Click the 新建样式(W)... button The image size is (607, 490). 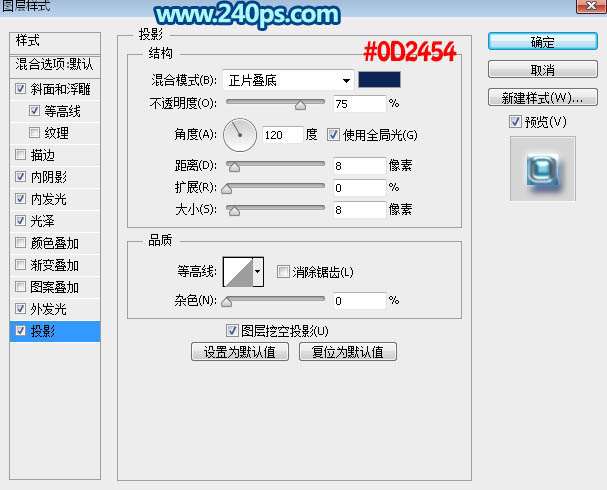(543, 98)
